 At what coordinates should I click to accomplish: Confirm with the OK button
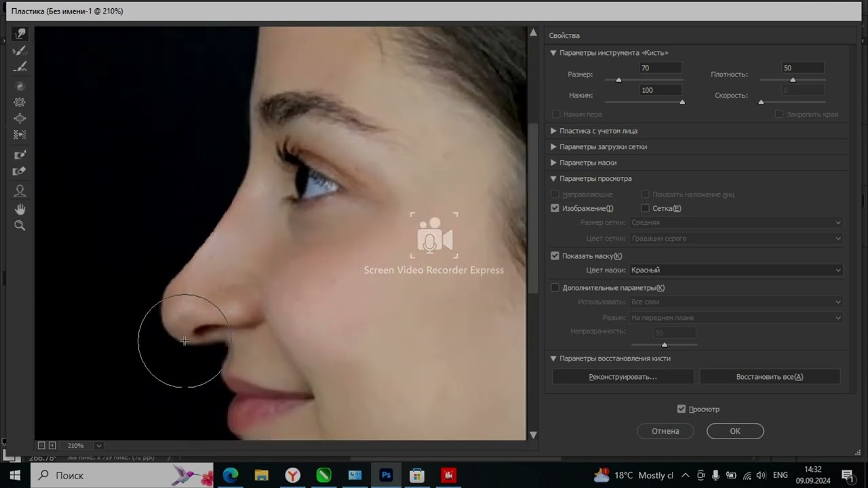[x=735, y=431]
